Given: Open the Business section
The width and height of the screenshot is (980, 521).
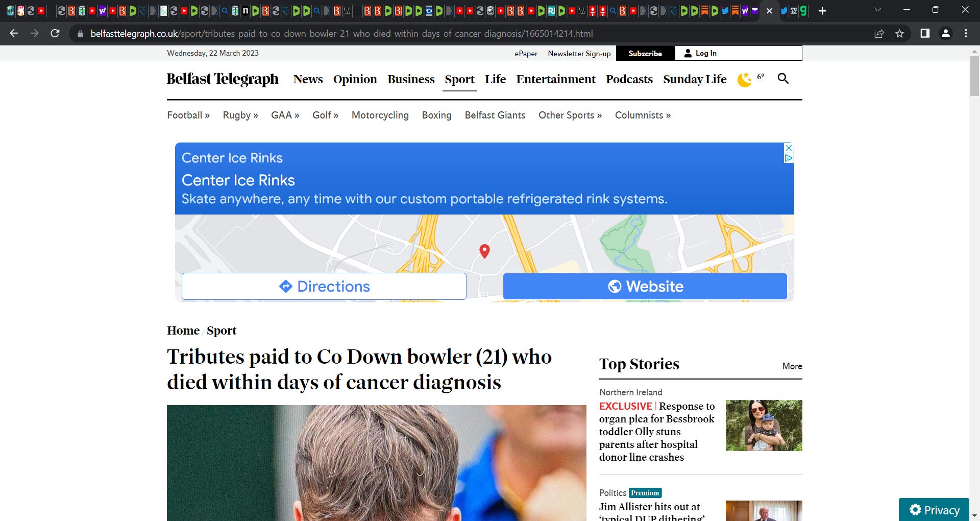Looking at the screenshot, I should pos(411,79).
